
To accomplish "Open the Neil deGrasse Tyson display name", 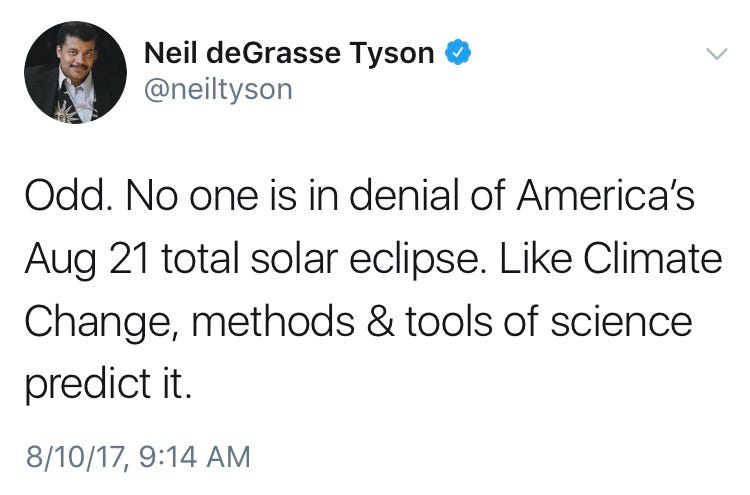I will (289, 53).
